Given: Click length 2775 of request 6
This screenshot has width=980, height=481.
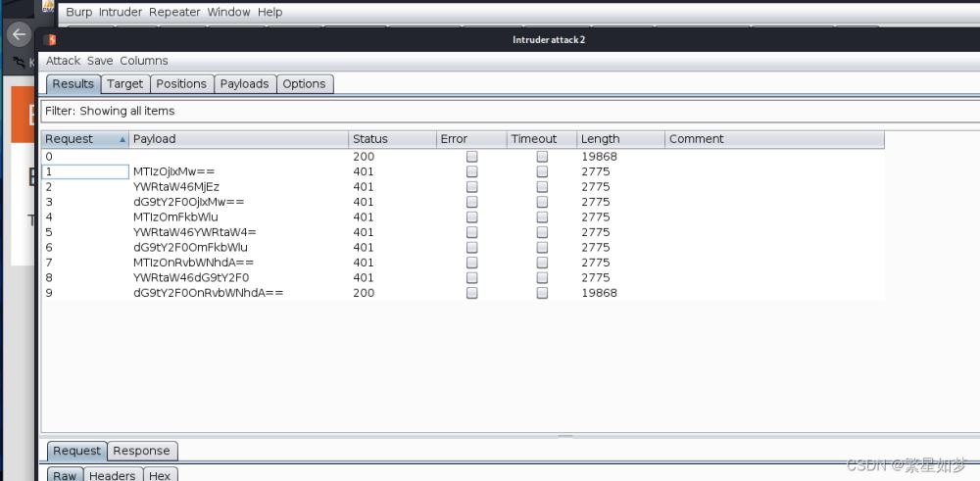Looking at the screenshot, I should pyautogui.click(x=596, y=248).
